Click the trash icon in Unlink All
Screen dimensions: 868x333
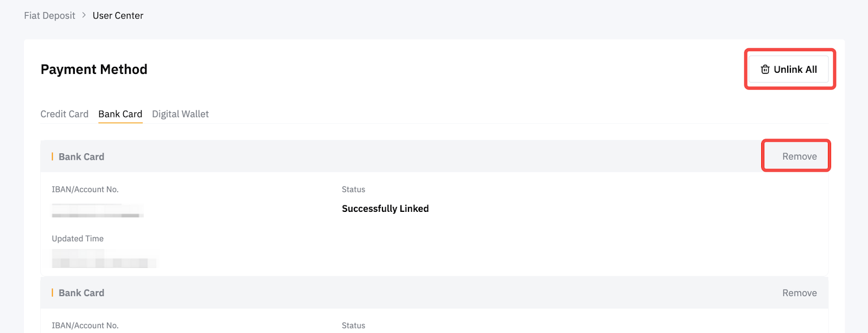click(x=765, y=70)
